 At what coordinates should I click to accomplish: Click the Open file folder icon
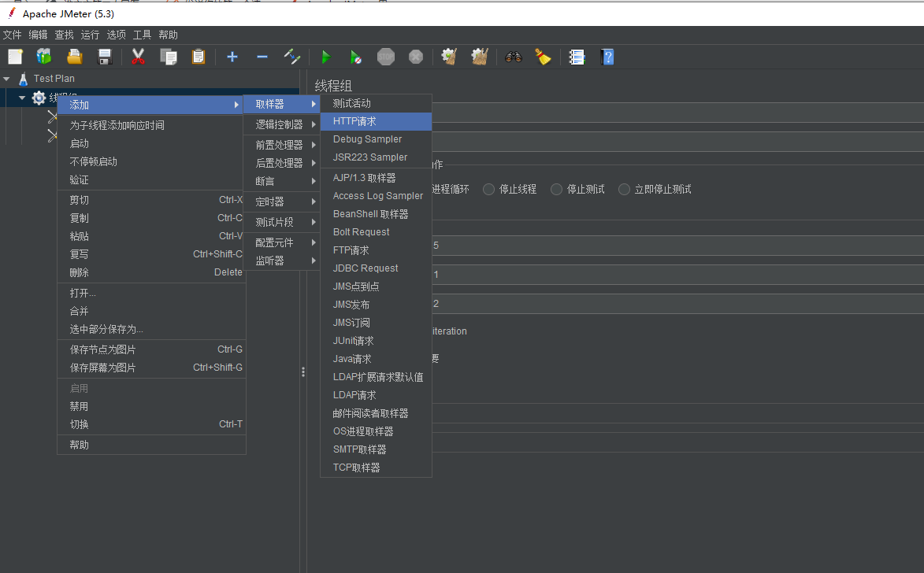(x=75, y=57)
